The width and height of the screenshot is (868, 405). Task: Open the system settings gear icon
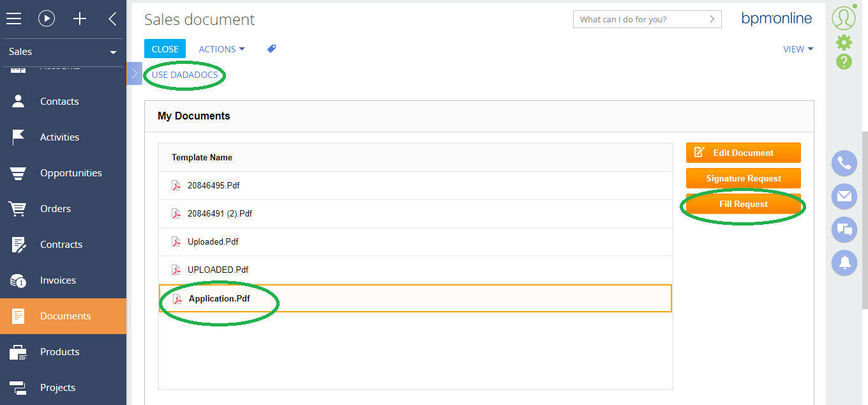click(844, 42)
